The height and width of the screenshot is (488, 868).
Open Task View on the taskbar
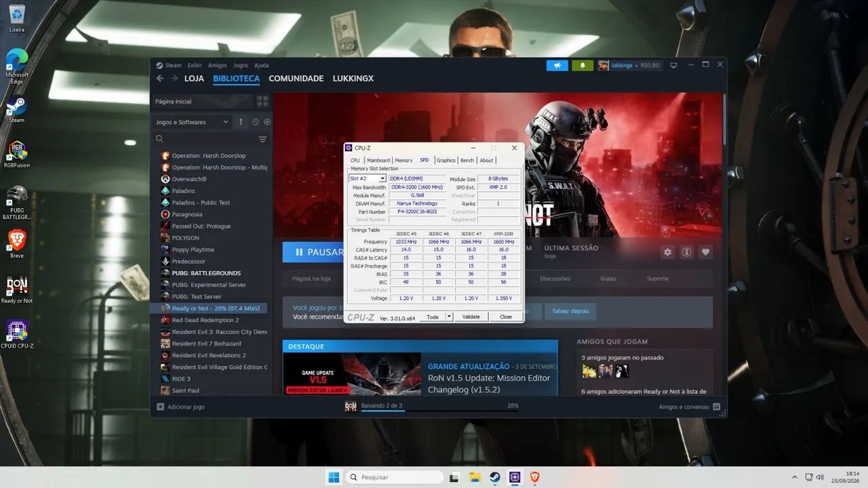tap(454, 477)
